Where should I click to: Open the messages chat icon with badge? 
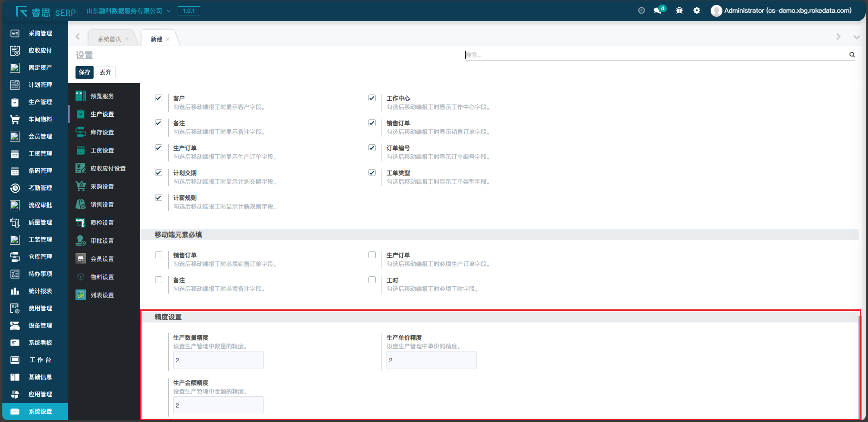pyautogui.click(x=658, y=10)
